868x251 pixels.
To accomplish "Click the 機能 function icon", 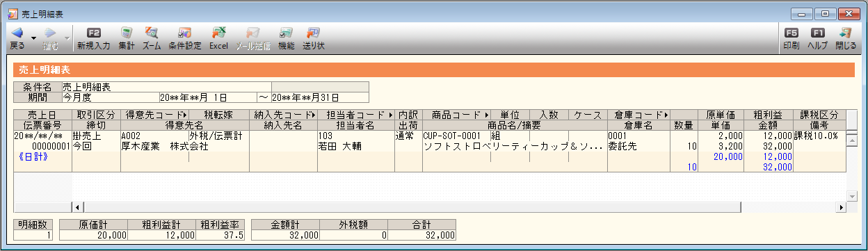I will (x=286, y=33).
